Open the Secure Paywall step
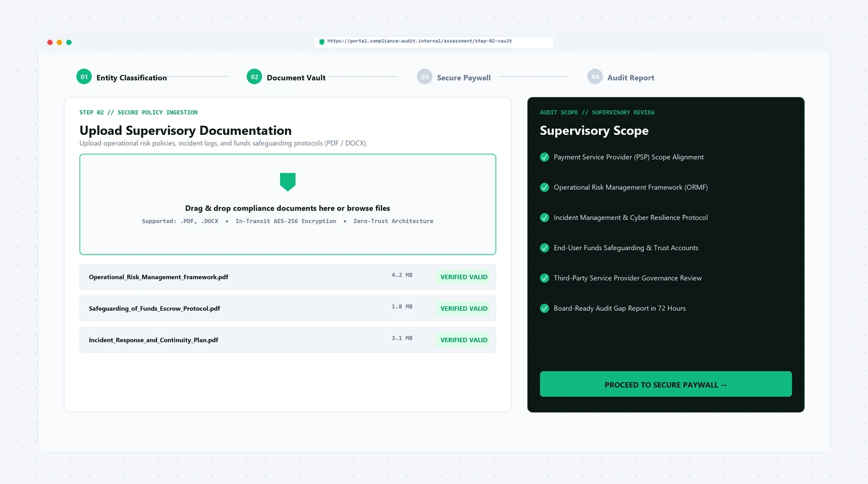 [464, 78]
